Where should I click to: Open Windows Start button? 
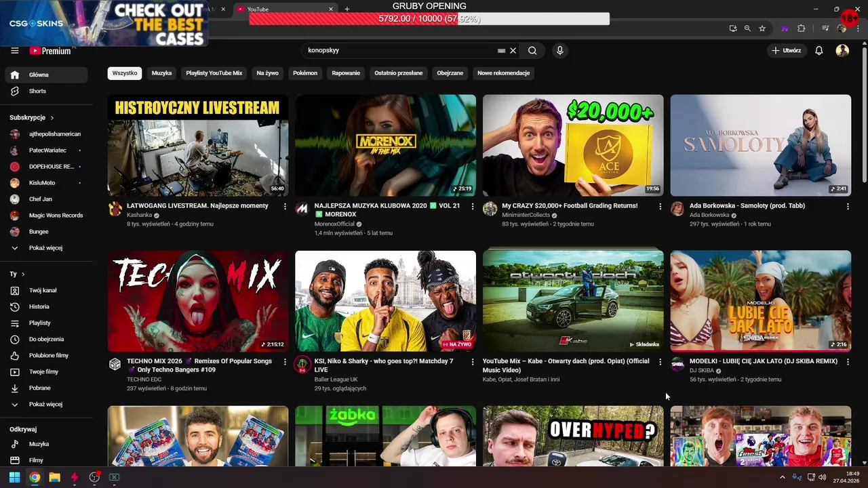14,477
